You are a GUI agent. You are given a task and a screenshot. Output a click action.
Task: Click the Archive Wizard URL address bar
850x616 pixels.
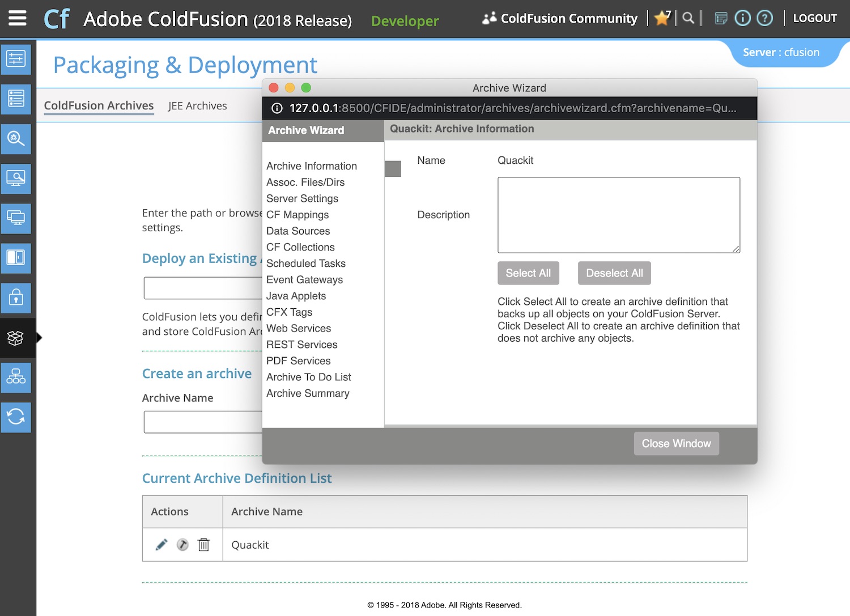point(513,108)
